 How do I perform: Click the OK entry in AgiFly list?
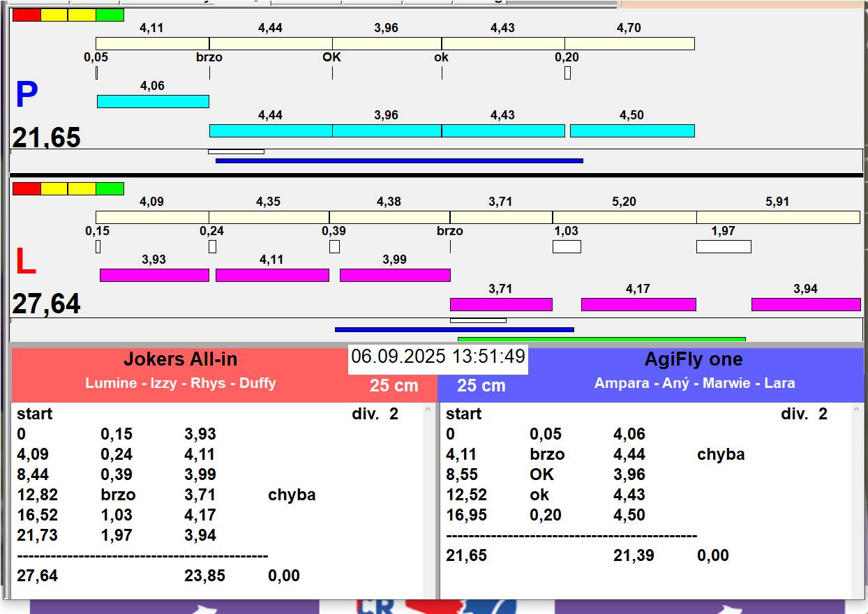pyautogui.click(x=541, y=475)
